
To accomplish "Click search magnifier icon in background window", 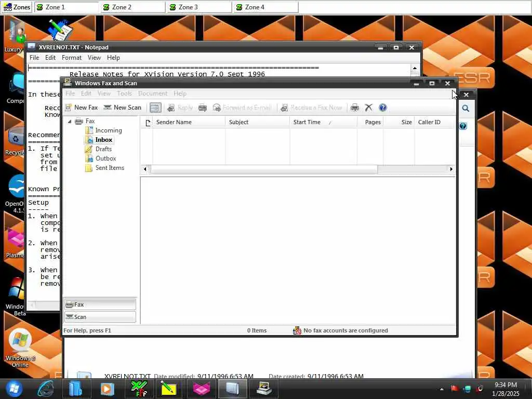I will [465, 108].
